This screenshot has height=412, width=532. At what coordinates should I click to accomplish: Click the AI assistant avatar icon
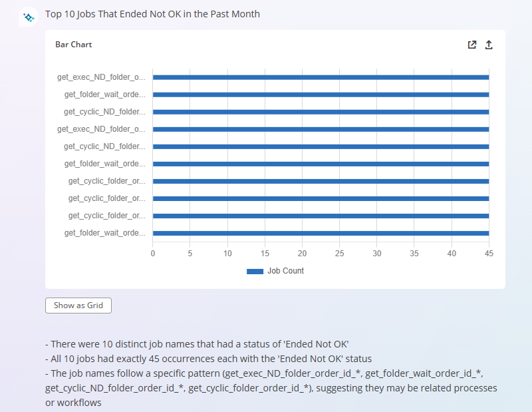point(28,17)
